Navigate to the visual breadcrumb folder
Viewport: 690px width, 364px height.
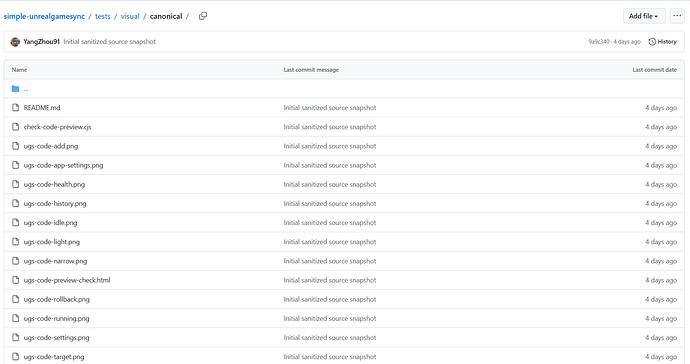point(130,16)
